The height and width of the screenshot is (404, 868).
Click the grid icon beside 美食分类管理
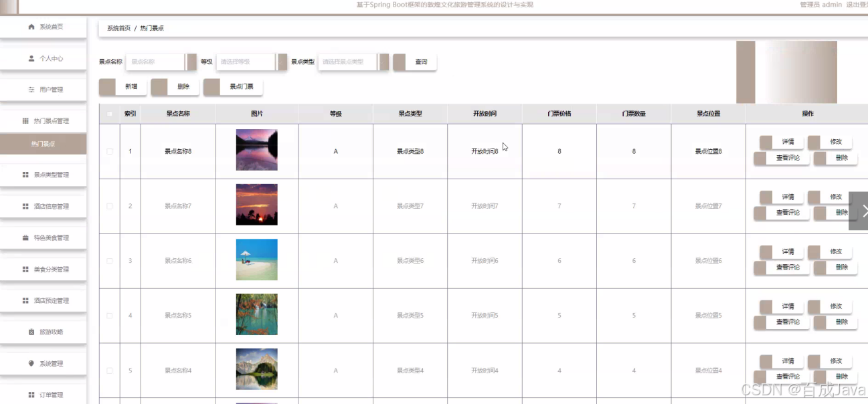[x=25, y=270]
